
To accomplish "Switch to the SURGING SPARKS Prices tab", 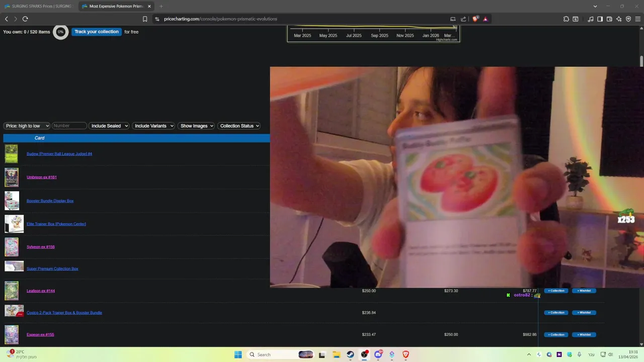I will point(39,7).
